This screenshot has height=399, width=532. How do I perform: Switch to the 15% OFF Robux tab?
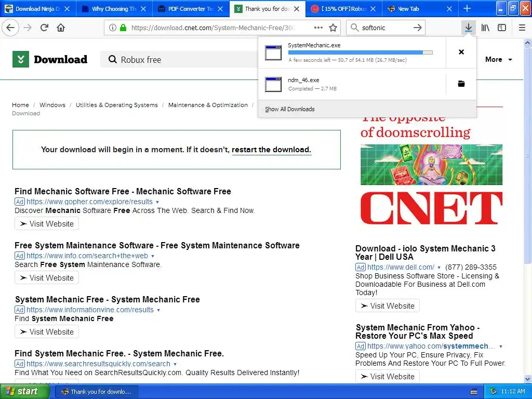344,9
